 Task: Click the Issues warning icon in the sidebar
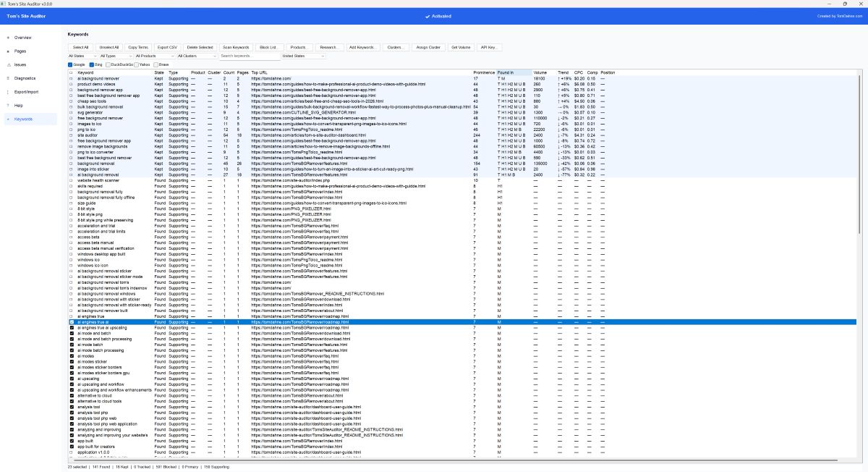9,64
